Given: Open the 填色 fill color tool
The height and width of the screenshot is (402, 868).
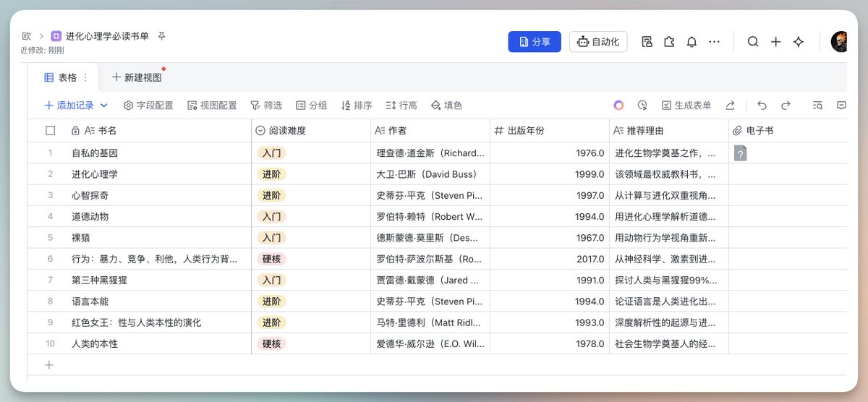Looking at the screenshot, I should point(446,106).
